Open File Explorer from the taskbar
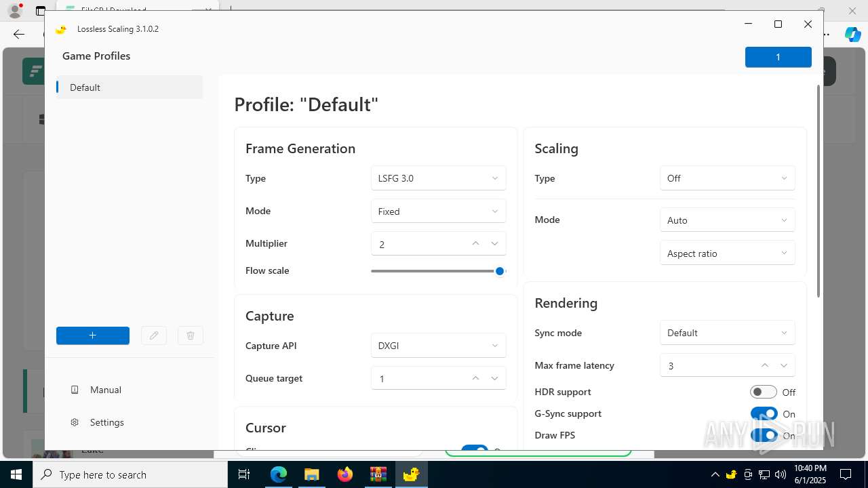The height and width of the screenshot is (488, 868). 311,474
